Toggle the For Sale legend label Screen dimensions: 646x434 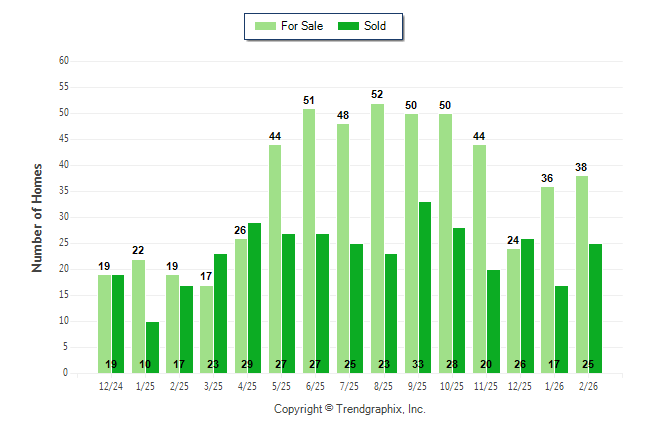point(302,26)
